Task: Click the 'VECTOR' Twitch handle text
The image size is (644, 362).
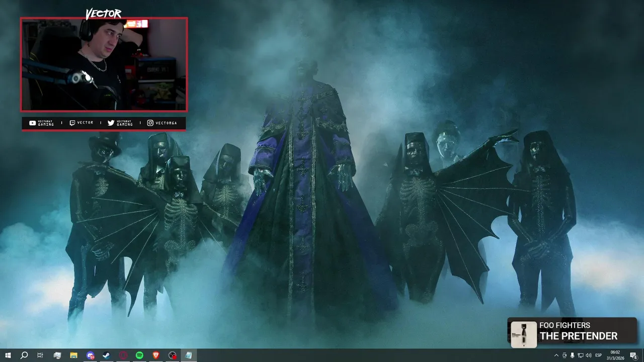Action: coord(85,123)
